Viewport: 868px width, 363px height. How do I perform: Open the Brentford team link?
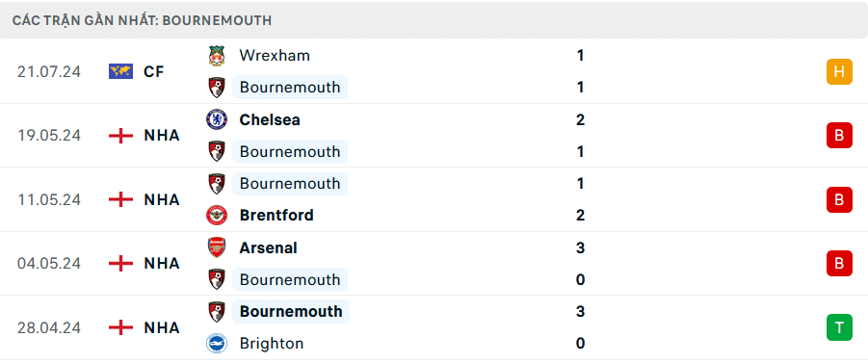(276, 216)
